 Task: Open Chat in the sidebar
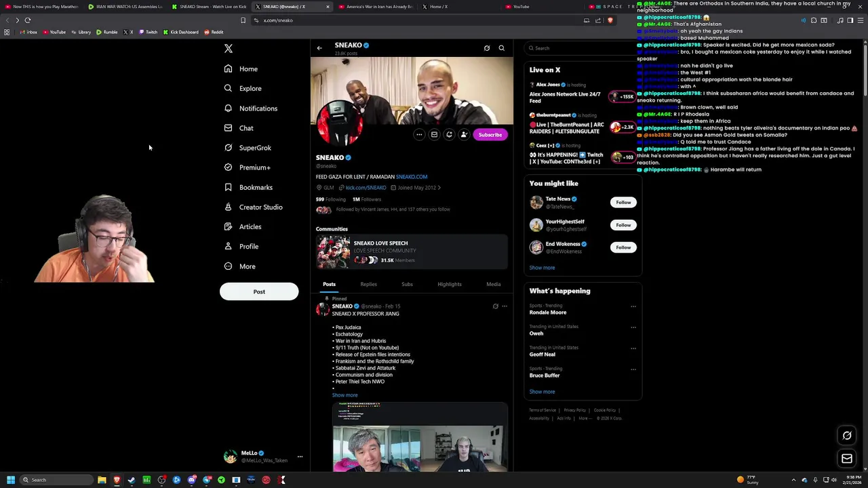pos(239,128)
